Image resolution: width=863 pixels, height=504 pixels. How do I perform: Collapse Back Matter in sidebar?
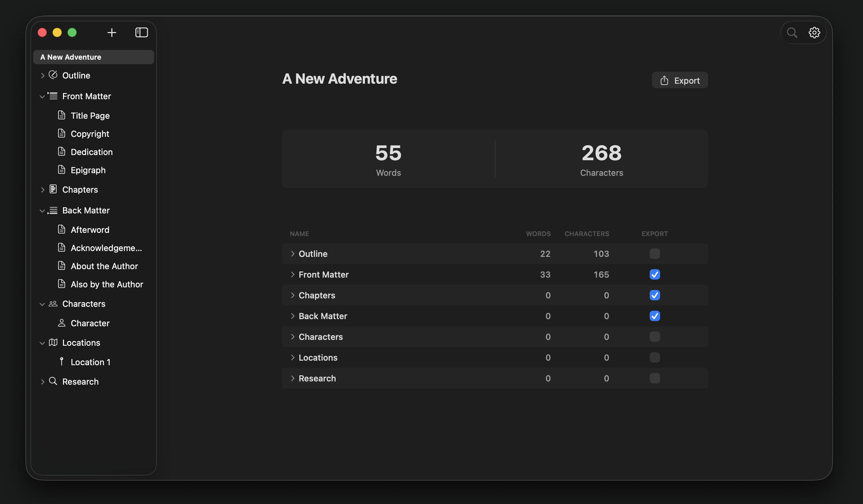[x=42, y=211]
